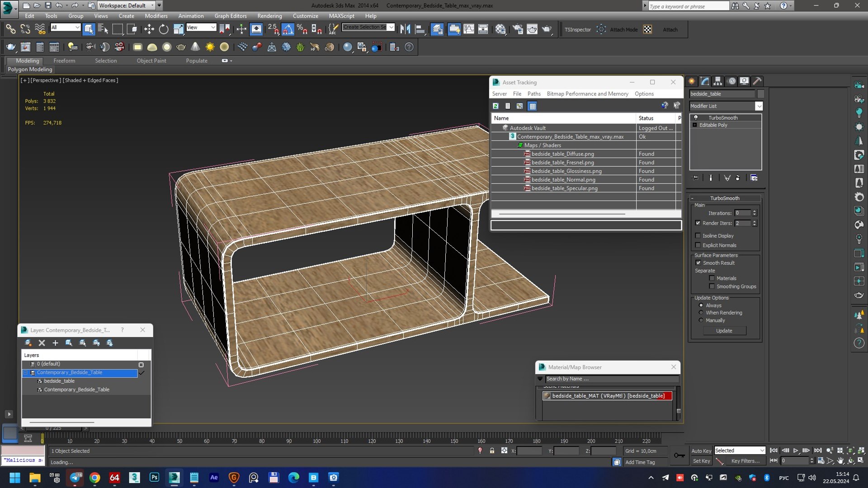Collapse the TurboSmooth rollout header
Screen dimensions: 868x488
click(x=724, y=198)
